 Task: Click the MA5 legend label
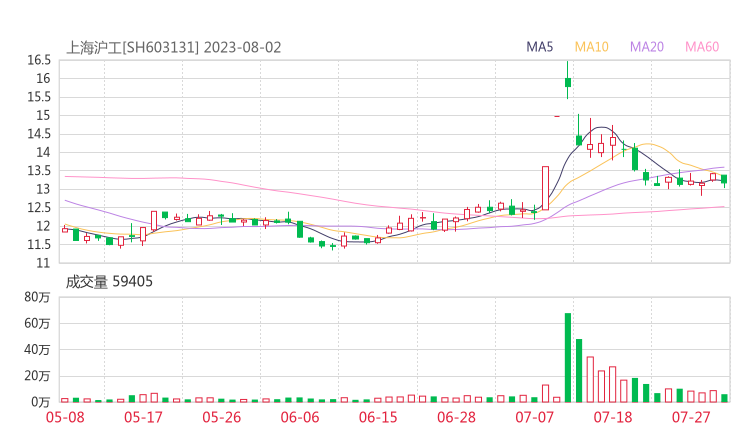(x=539, y=47)
